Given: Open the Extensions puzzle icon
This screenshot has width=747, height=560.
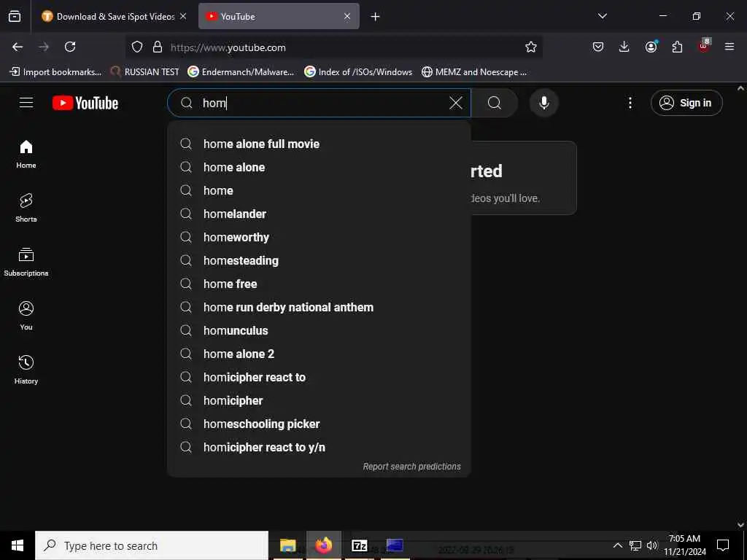Looking at the screenshot, I should (x=677, y=47).
